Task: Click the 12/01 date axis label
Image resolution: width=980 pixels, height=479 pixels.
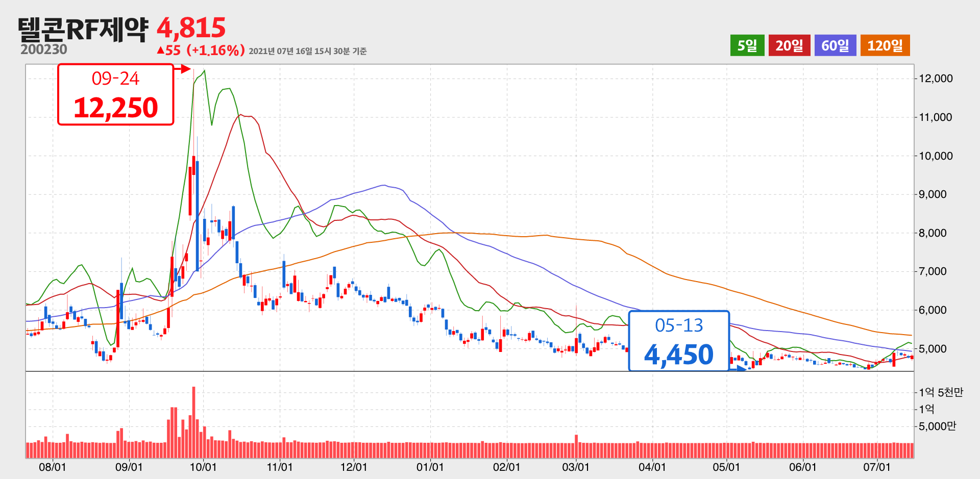Action: tap(354, 467)
